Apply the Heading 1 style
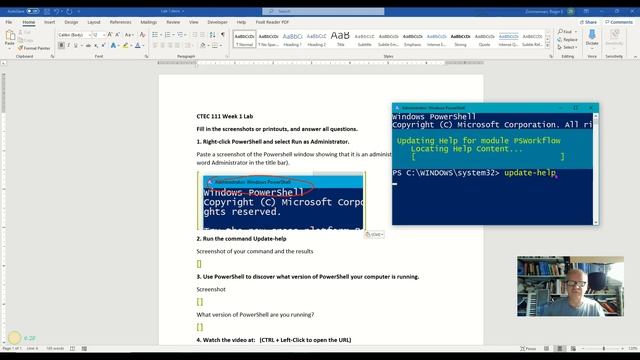 (x=293, y=39)
